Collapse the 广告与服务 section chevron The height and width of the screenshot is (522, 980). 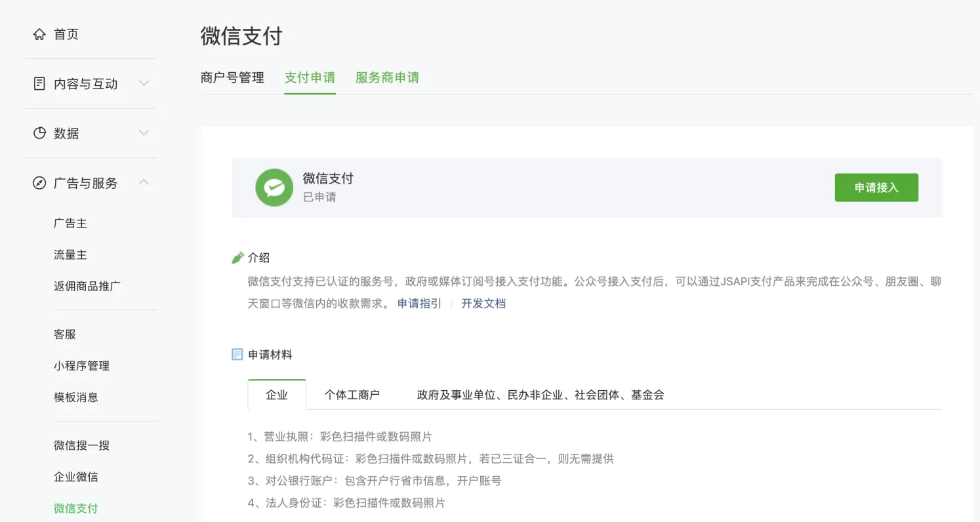tap(144, 182)
